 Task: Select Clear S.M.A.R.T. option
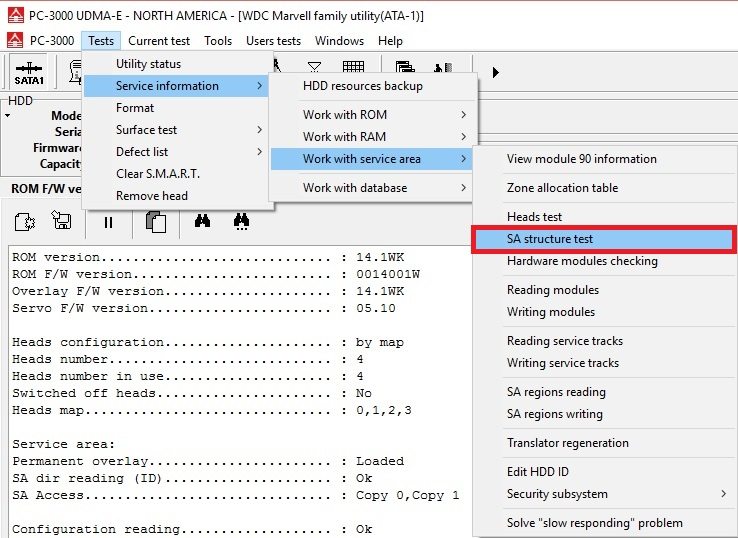tap(176, 174)
